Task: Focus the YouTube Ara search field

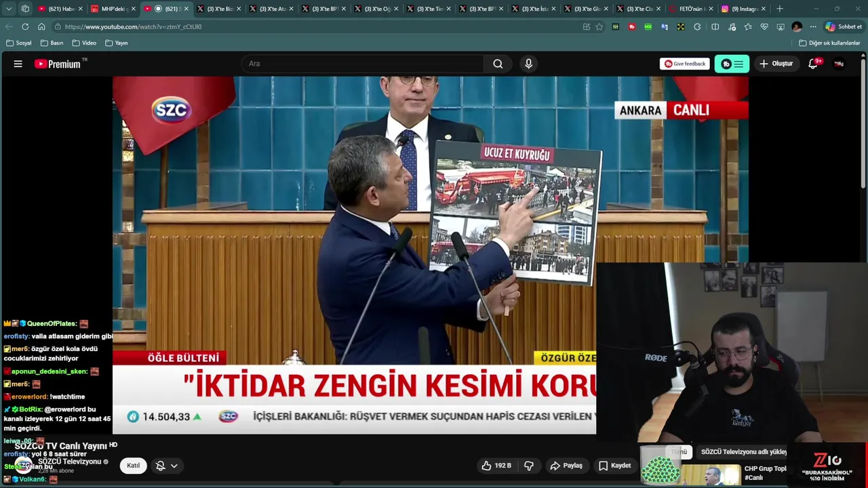Action: pyautogui.click(x=363, y=64)
